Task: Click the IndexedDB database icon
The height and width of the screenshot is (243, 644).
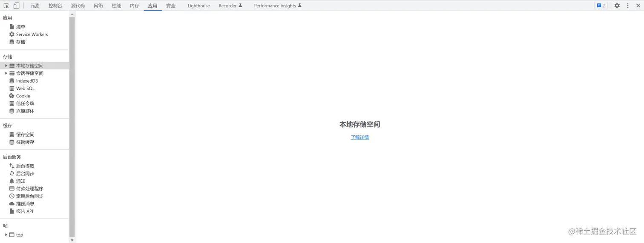Action: point(12,81)
